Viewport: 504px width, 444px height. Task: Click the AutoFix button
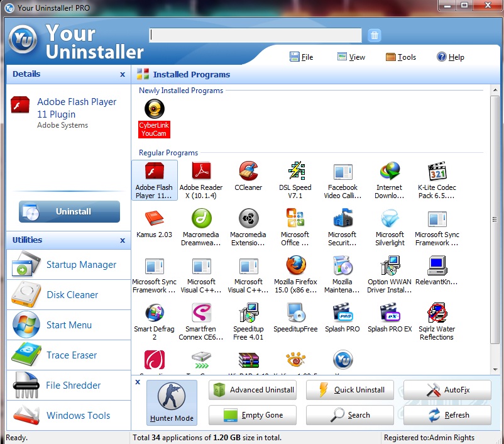point(447,390)
